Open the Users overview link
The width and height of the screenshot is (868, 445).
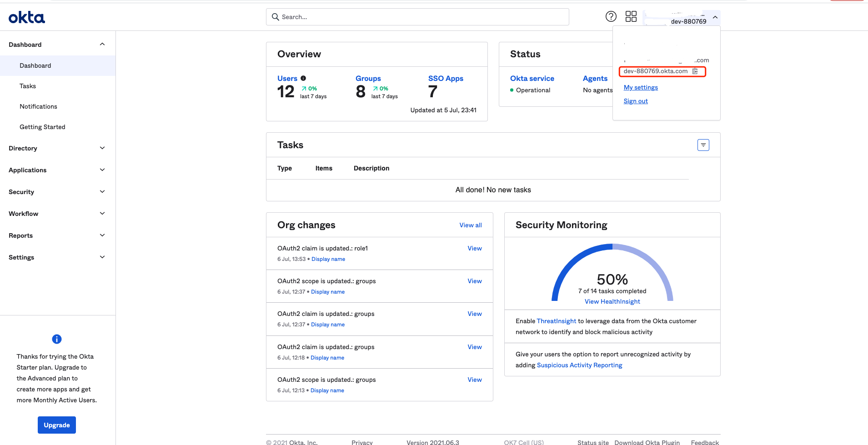click(x=287, y=78)
